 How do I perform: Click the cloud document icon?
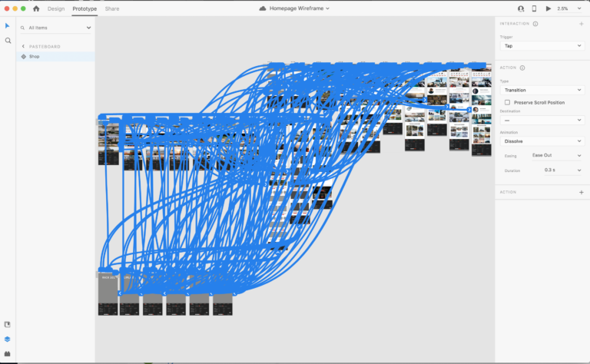(263, 8)
